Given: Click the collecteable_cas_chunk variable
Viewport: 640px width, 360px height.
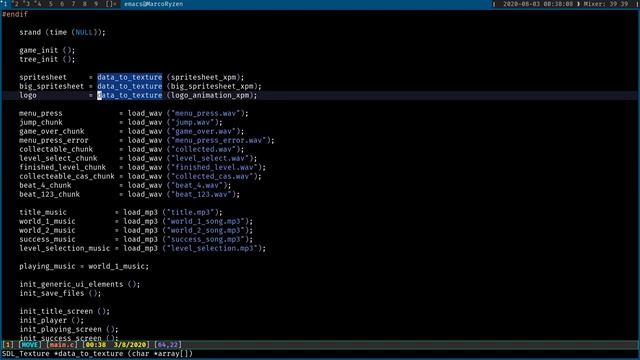Looking at the screenshot, I should tap(67, 176).
